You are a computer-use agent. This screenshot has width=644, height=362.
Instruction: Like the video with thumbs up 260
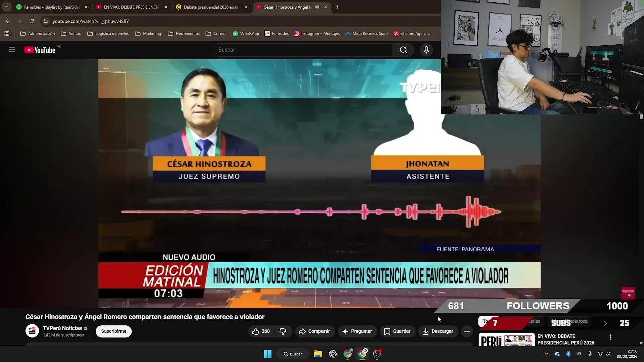click(261, 331)
